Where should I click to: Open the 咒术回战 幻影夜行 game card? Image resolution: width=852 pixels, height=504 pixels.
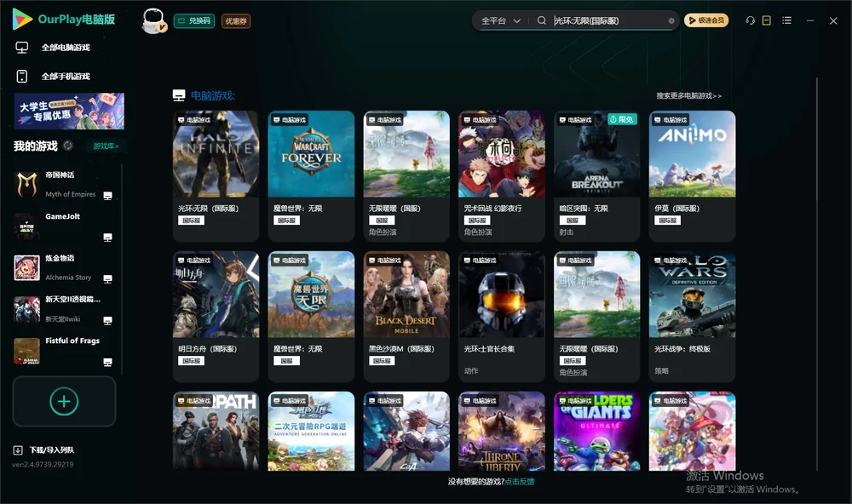[x=502, y=176]
